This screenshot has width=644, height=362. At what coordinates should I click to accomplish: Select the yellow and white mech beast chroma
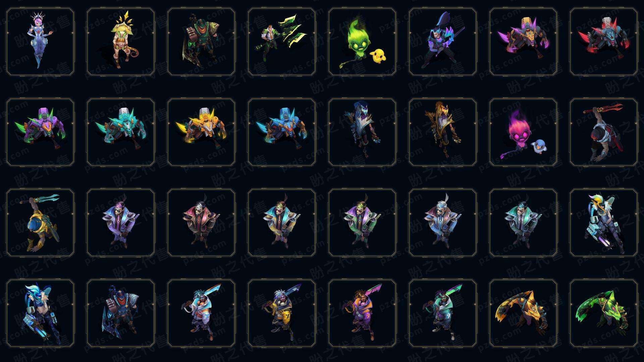pos(201,132)
